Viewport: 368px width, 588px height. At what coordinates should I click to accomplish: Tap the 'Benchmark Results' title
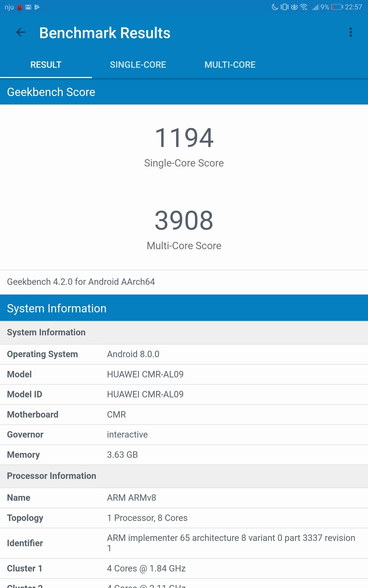tap(105, 33)
